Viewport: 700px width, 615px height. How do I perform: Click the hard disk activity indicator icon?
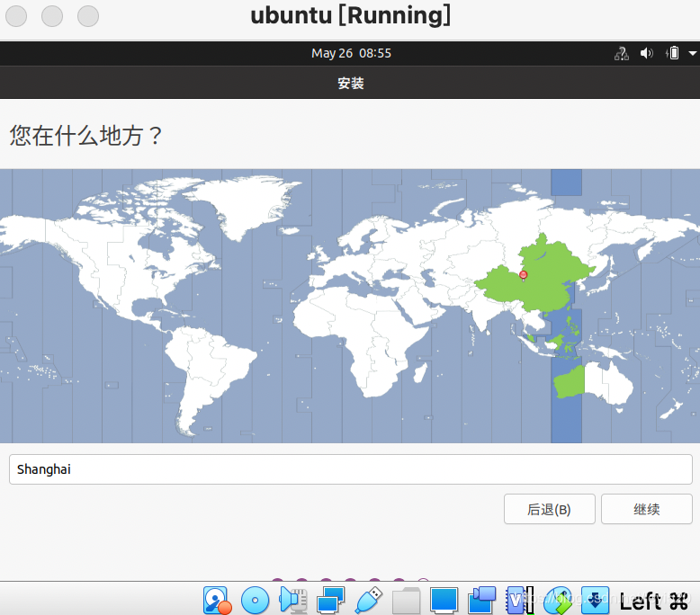[217, 601]
